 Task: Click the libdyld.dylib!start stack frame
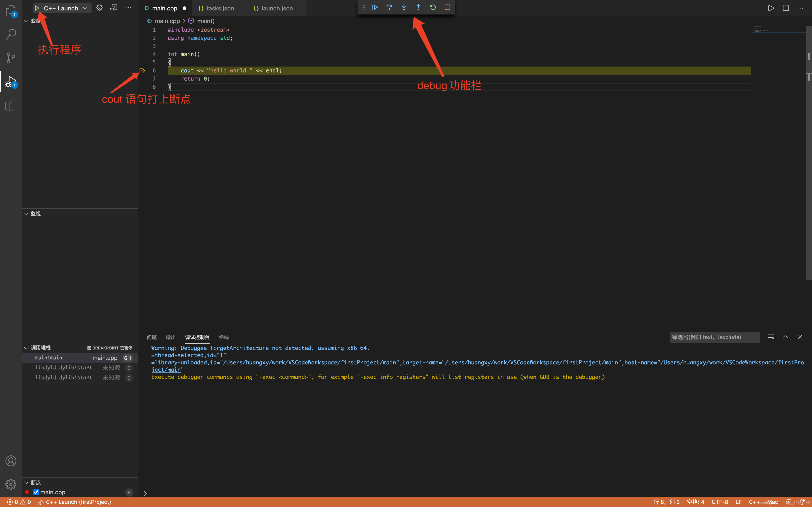coord(63,368)
